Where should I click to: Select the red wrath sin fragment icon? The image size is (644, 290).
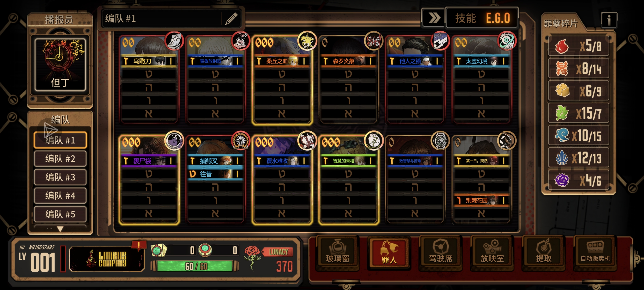(562, 46)
